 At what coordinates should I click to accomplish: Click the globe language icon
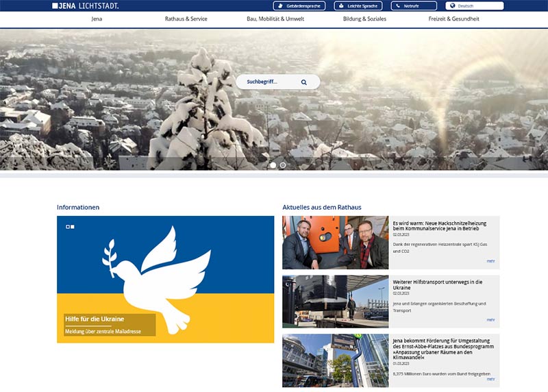(453, 6)
